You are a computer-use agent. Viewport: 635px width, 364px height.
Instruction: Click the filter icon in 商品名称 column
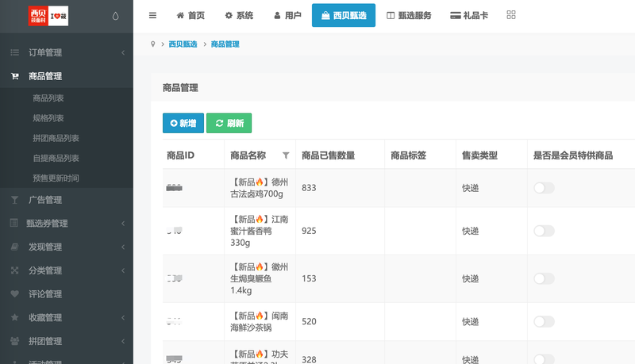tap(286, 155)
